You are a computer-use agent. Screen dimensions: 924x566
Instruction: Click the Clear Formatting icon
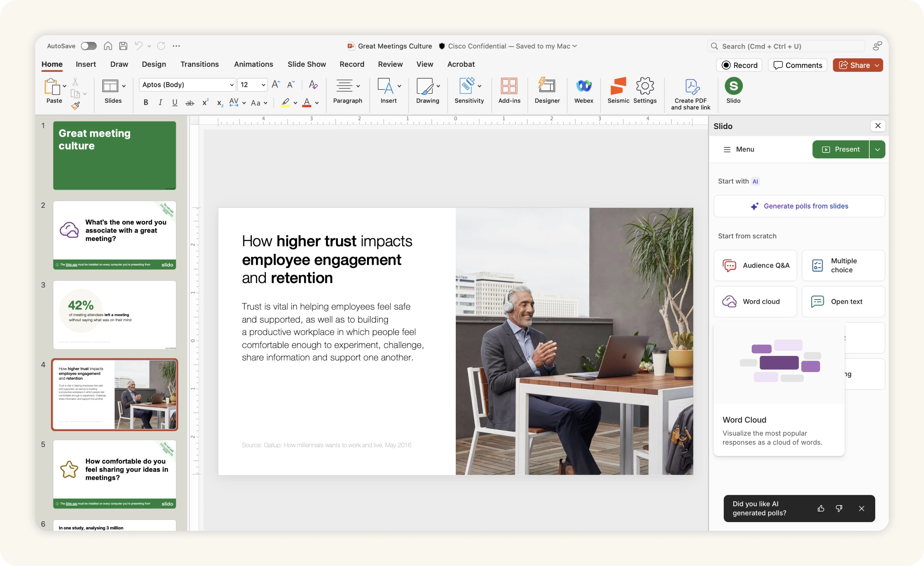(313, 85)
